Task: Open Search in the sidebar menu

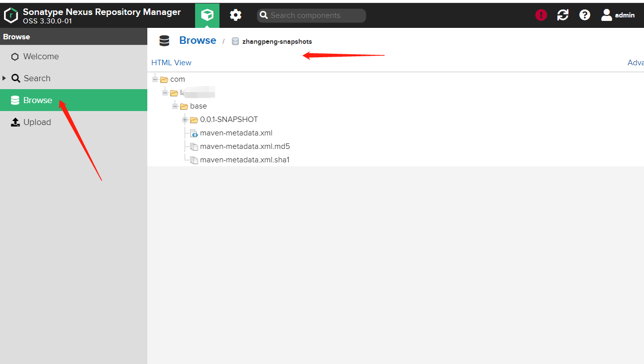Action: (x=74, y=78)
